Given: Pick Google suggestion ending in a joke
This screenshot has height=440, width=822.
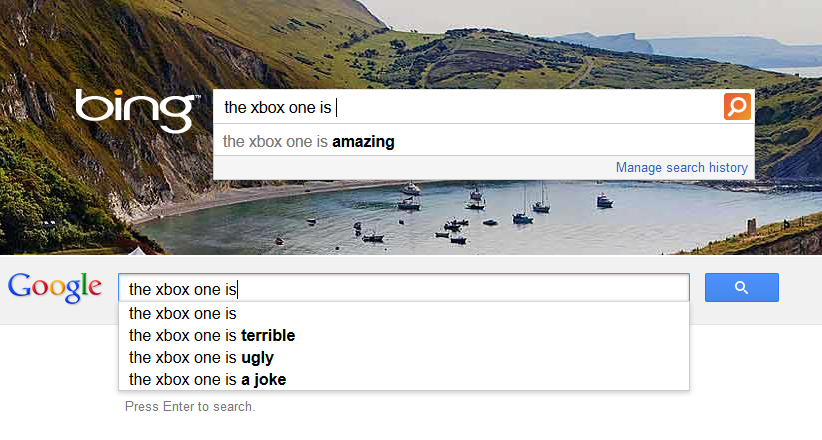Looking at the screenshot, I should pyautogui.click(x=208, y=379).
